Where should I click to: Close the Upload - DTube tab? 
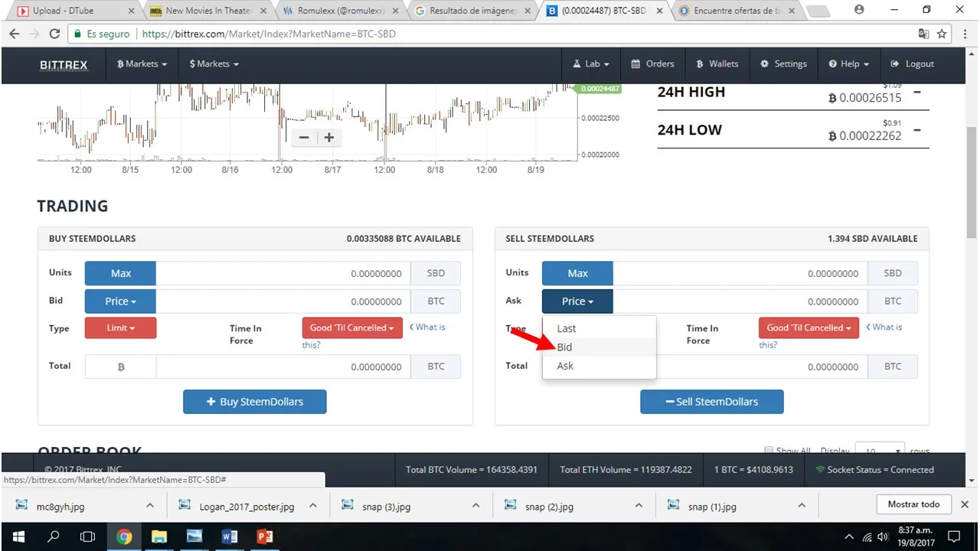click(132, 11)
